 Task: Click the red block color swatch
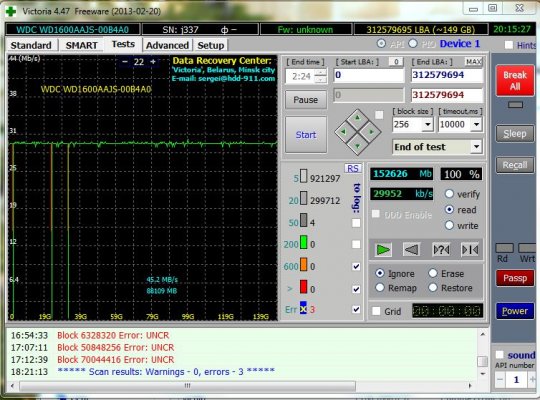point(303,287)
